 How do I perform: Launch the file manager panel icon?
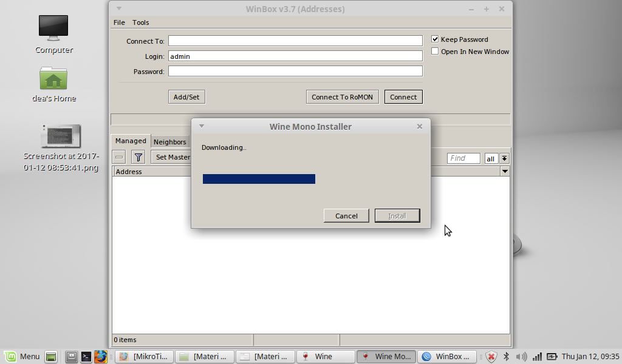click(x=71, y=357)
